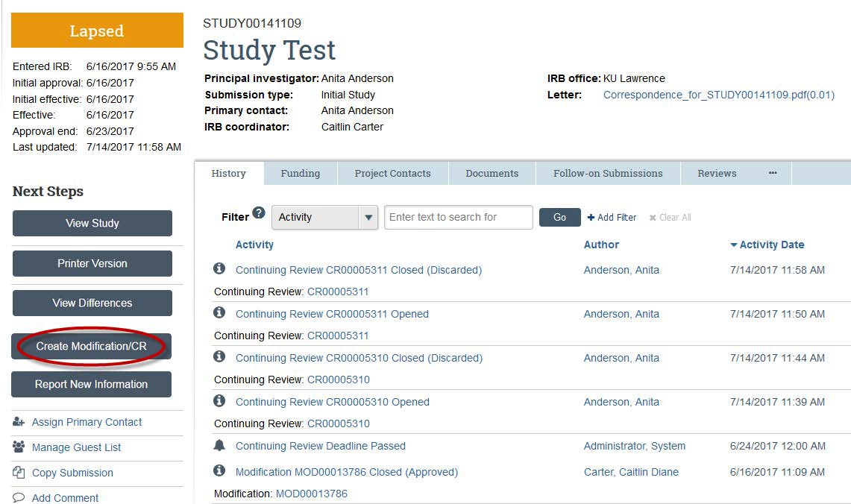Click bell icon beside Continuing Review Deadline Passed
851x504 pixels.
point(219,445)
